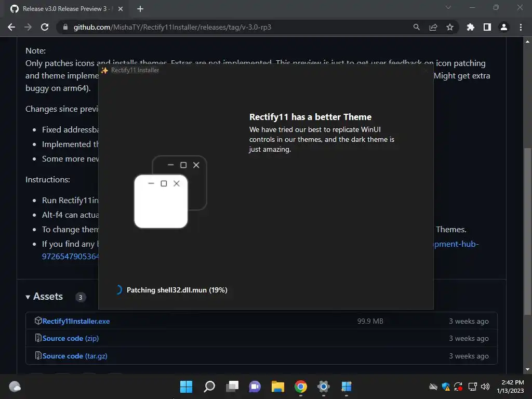The width and height of the screenshot is (532, 399).
Task: Share this page from the address bar
Action: (x=433, y=27)
